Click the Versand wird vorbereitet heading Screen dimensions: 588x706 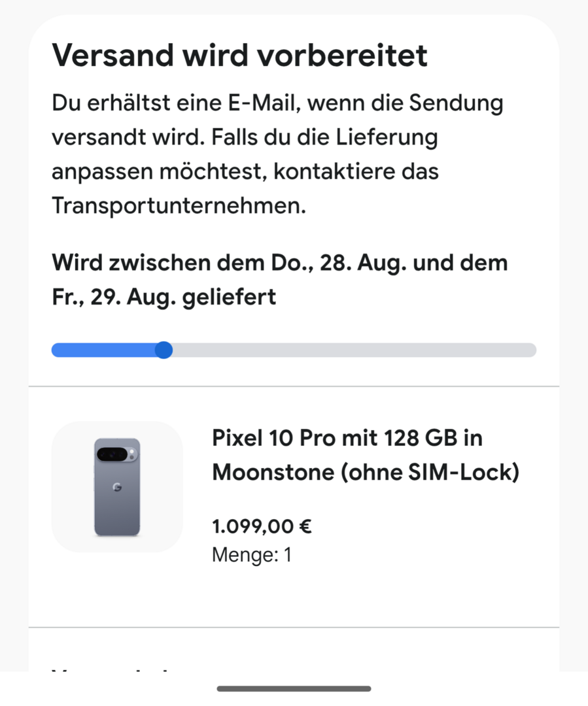coord(239,56)
